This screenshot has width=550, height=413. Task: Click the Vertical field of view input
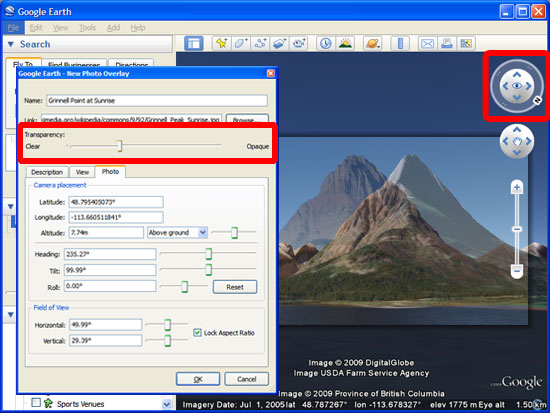click(106, 340)
